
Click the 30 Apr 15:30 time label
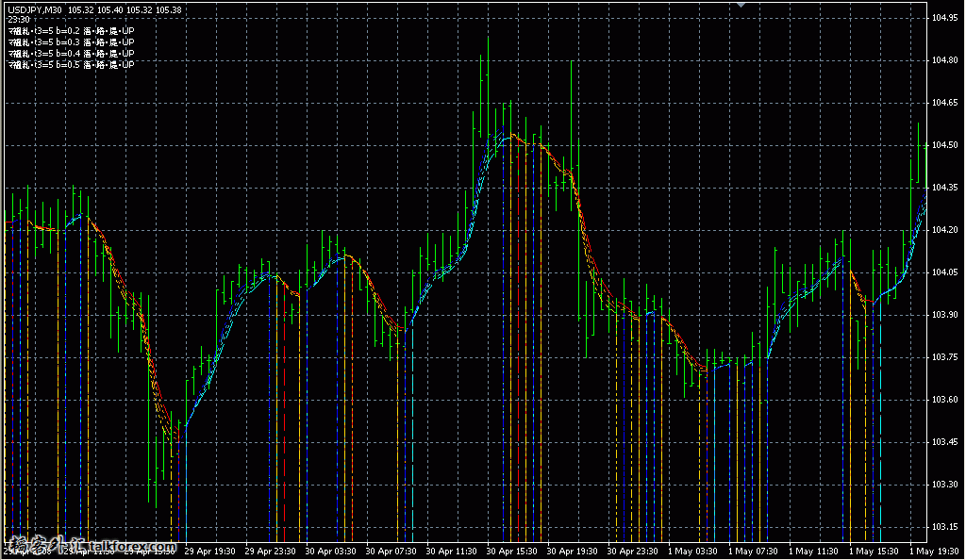tap(511, 552)
